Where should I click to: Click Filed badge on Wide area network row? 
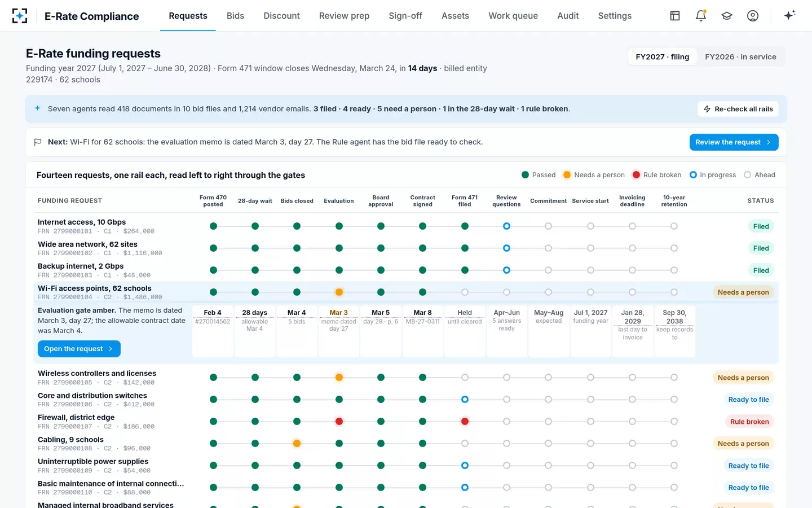(x=761, y=248)
